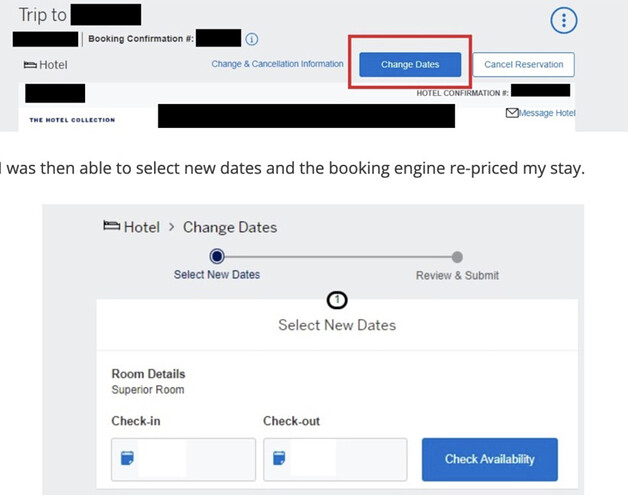Click the breadcrumb chevron after Hotel
The image size is (628, 500).
tap(171, 227)
